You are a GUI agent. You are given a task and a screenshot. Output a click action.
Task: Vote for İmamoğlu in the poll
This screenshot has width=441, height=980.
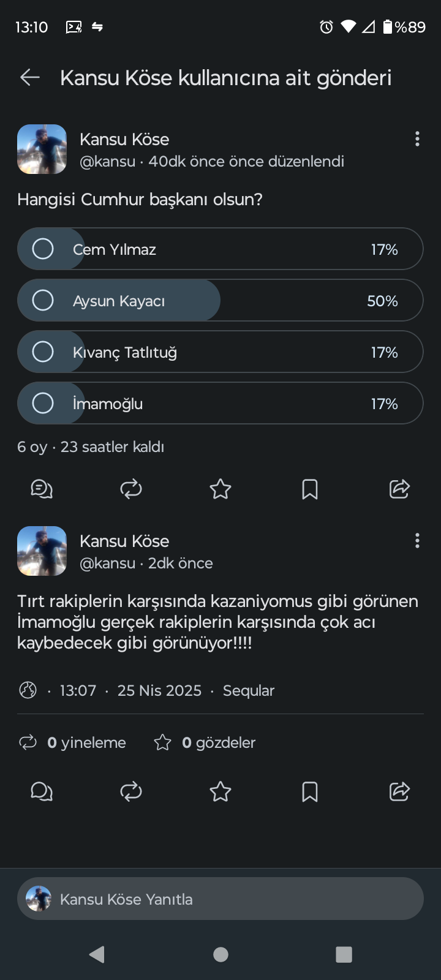[43, 404]
